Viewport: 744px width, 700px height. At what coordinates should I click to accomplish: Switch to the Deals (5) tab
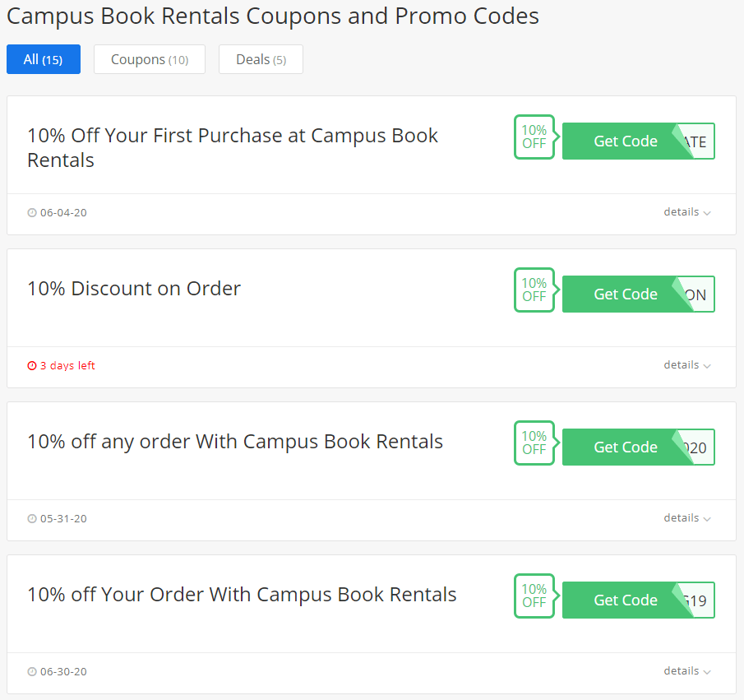pos(261,59)
